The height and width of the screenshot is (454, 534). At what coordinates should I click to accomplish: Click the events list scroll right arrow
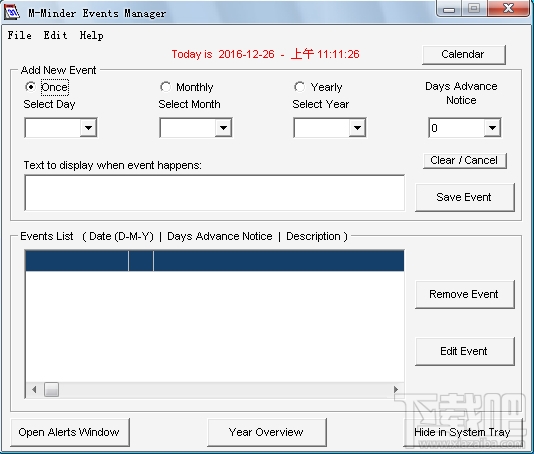click(396, 389)
